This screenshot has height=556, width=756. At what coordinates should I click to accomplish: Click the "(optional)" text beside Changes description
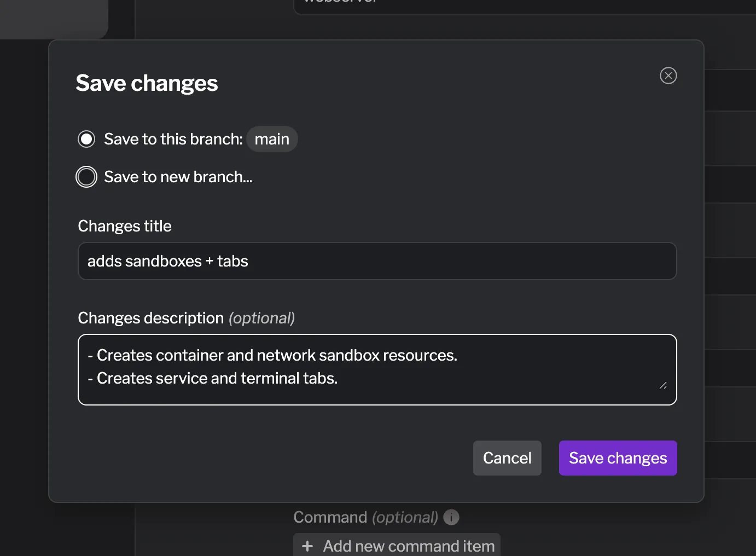pyautogui.click(x=261, y=317)
